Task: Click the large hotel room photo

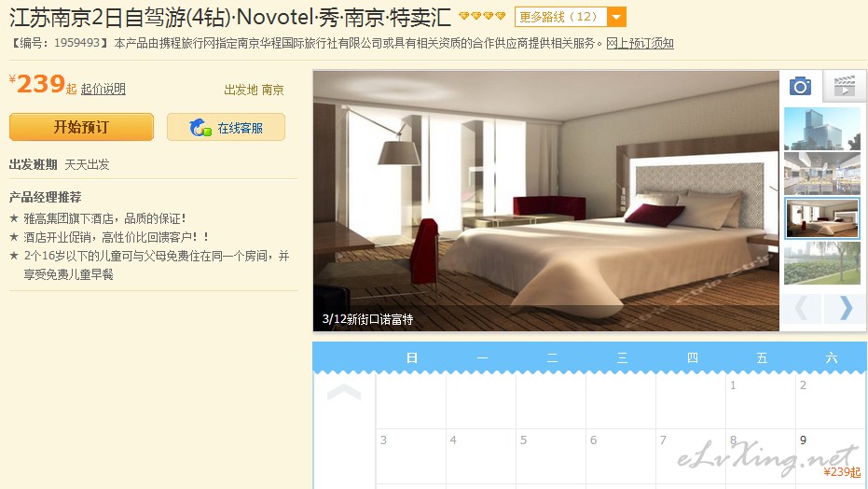Action: point(545,201)
